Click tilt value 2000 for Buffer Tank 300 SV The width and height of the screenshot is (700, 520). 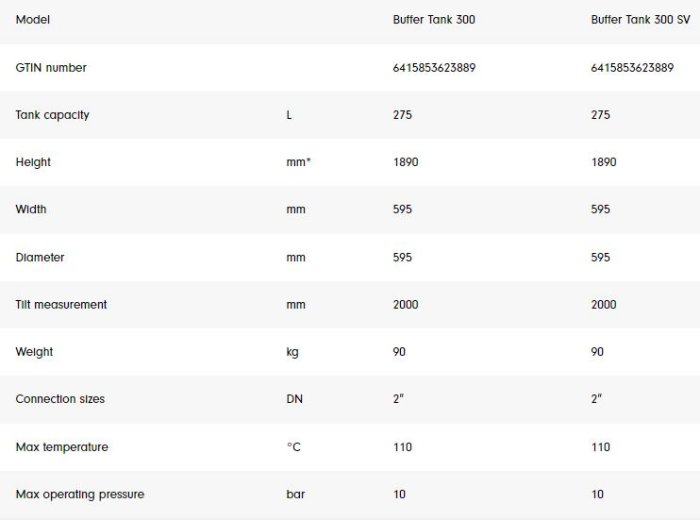coord(604,304)
